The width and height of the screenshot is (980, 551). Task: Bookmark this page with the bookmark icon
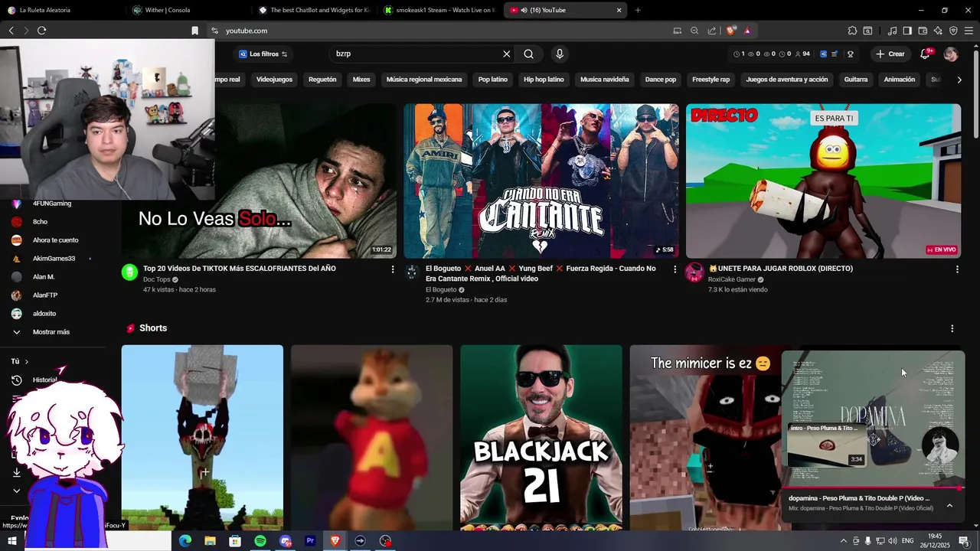(x=194, y=31)
